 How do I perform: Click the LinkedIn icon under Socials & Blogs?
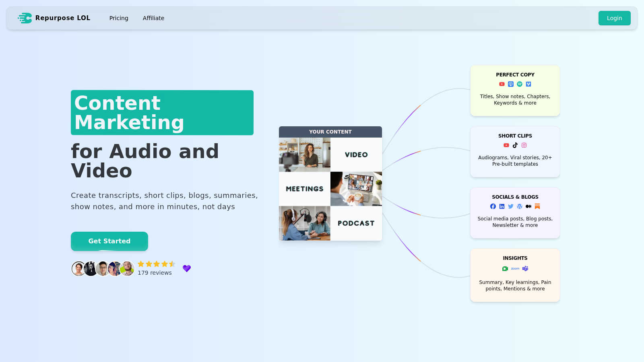[502, 206]
